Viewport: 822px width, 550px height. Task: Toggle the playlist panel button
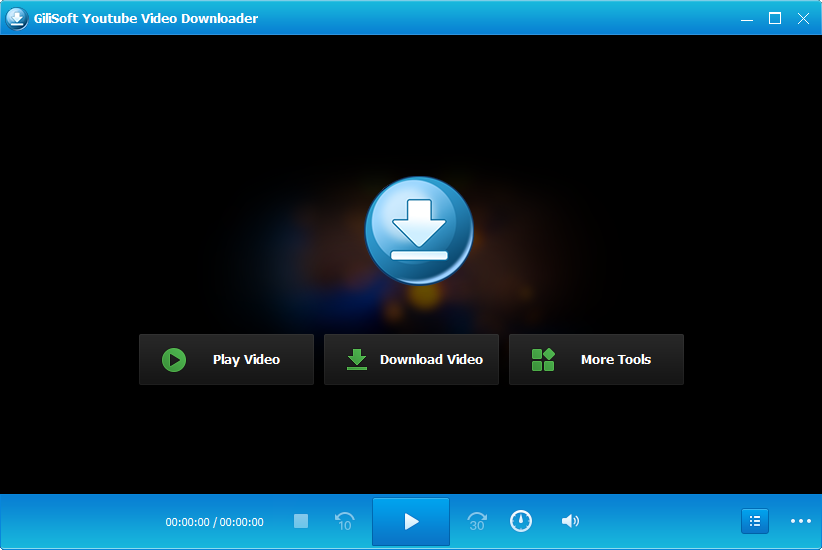pyautogui.click(x=755, y=521)
